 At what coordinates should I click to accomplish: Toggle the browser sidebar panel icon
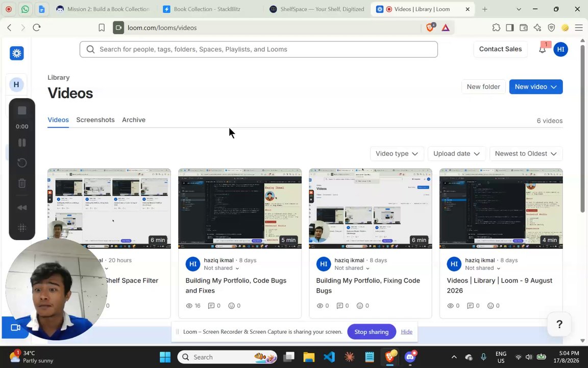509,28
